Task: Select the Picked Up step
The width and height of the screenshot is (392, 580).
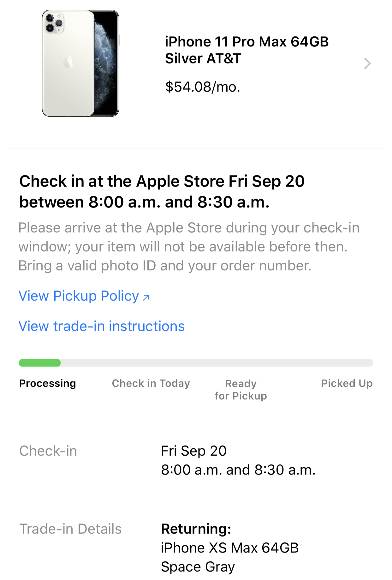Action: pyautogui.click(x=347, y=383)
